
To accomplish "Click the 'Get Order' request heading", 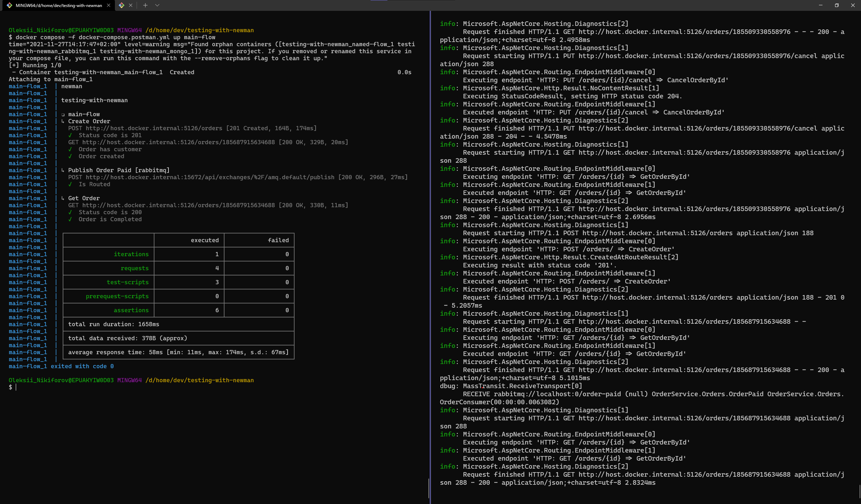I will tap(84, 198).
